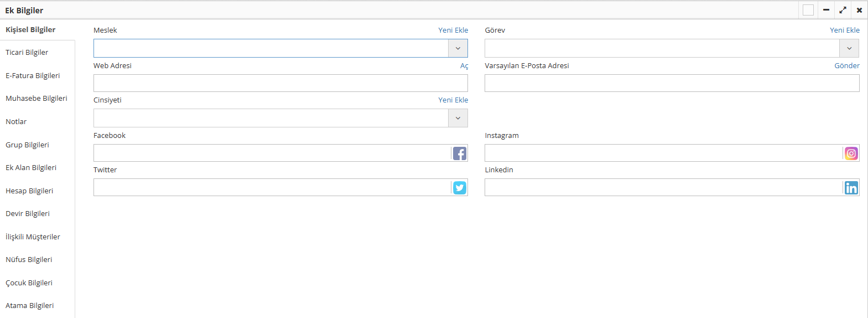Click the Aç link for Web Adresi
This screenshot has height=318, width=868.
click(464, 66)
